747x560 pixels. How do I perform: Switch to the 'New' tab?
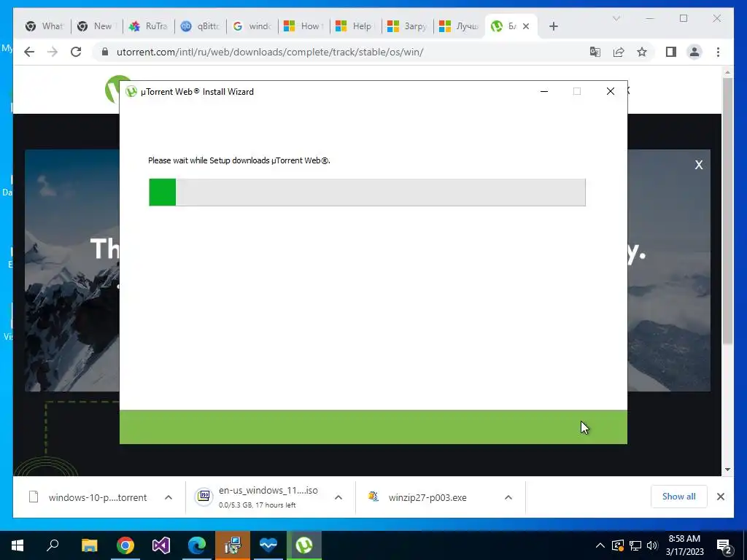pyautogui.click(x=96, y=26)
